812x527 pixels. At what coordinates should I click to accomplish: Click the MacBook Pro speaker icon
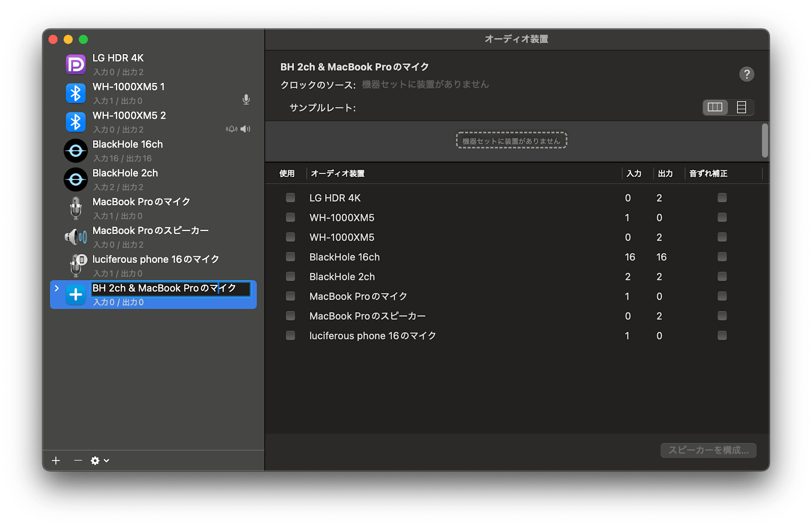click(76, 237)
